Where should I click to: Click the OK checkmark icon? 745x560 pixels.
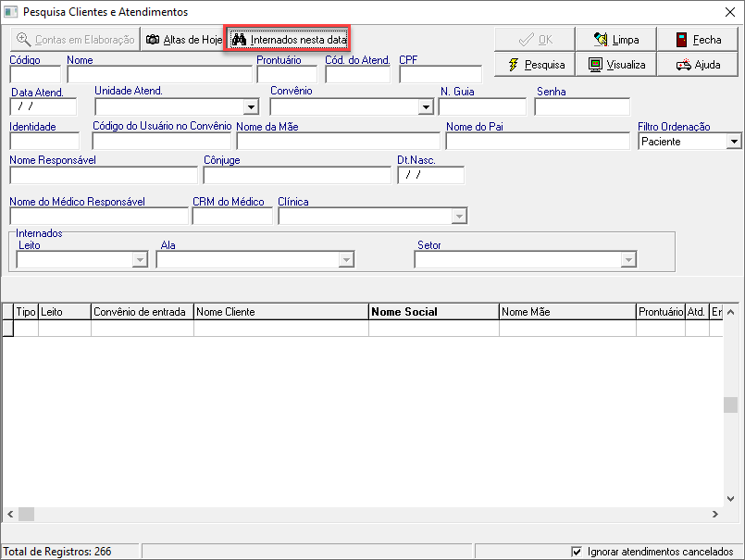click(526, 40)
